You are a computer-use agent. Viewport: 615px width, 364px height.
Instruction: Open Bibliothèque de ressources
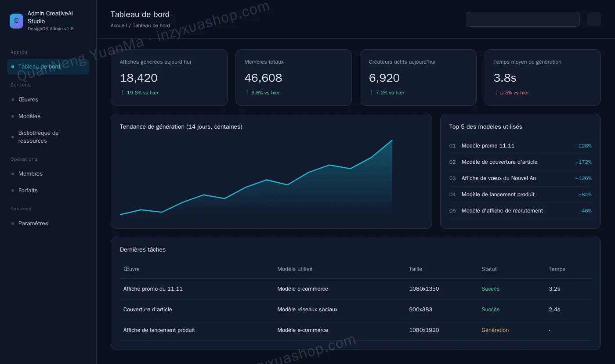48,137
